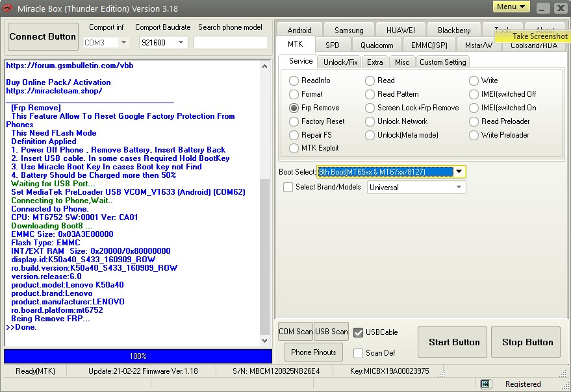Click the log scrollbar down arrow
The height and width of the screenshot is (392, 571).
[x=265, y=341]
